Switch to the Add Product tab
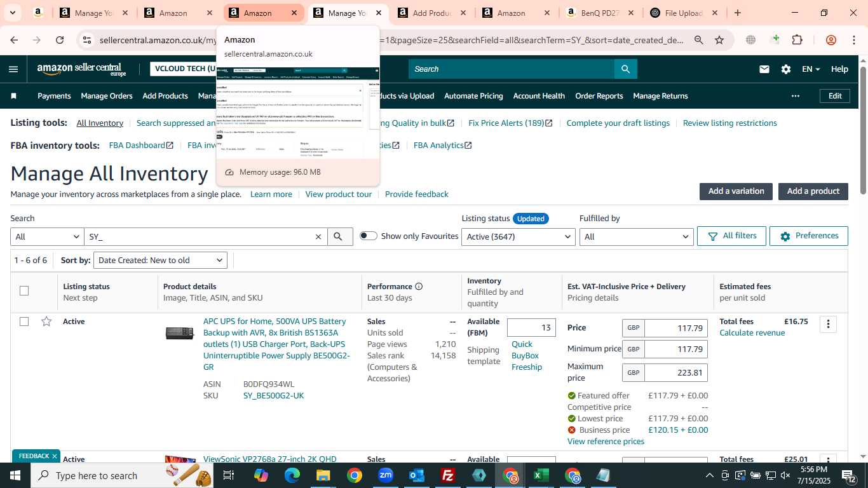The image size is (868, 488). [x=432, y=13]
